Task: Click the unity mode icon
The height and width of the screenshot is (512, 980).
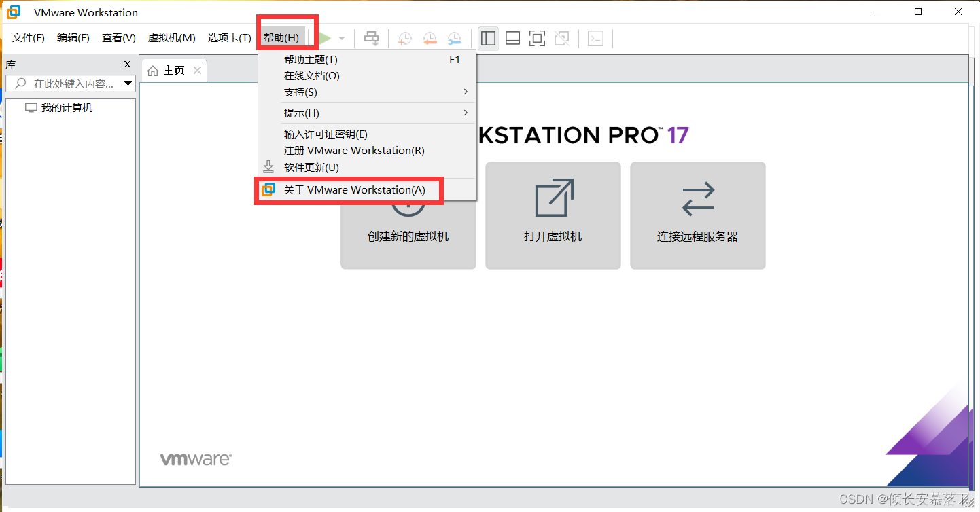Action: pos(562,39)
